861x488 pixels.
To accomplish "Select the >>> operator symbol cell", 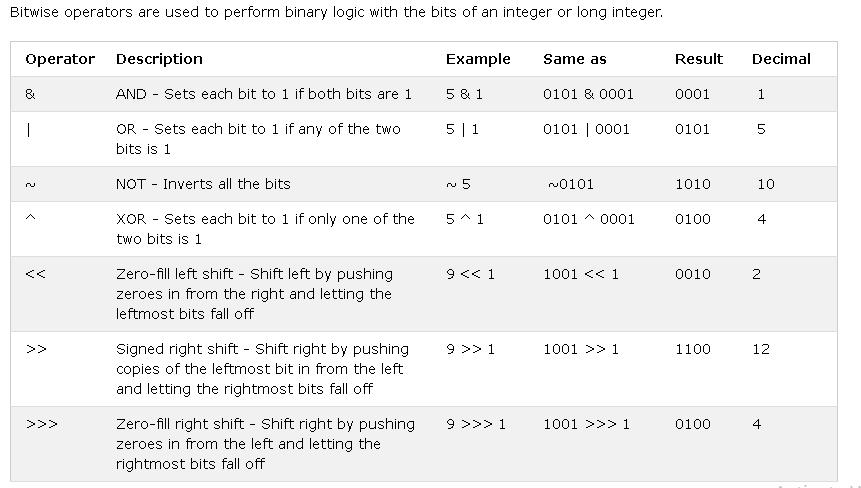I will click(42, 424).
